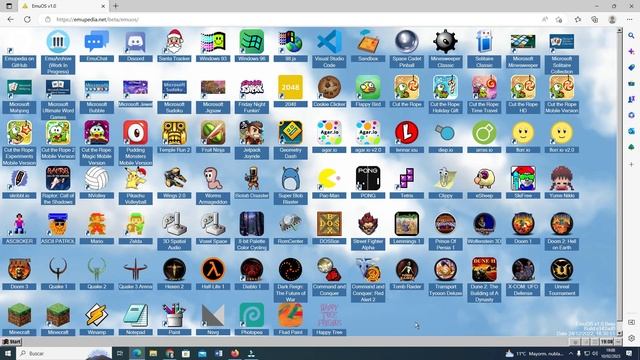Open Notepad icon
This screenshot has height=360, width=640.
click(x=136, y=315)
